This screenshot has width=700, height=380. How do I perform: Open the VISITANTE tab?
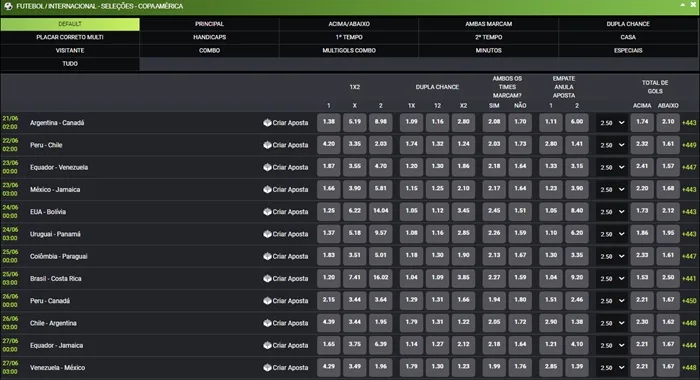pyautogui.click(x=70, y=50)
